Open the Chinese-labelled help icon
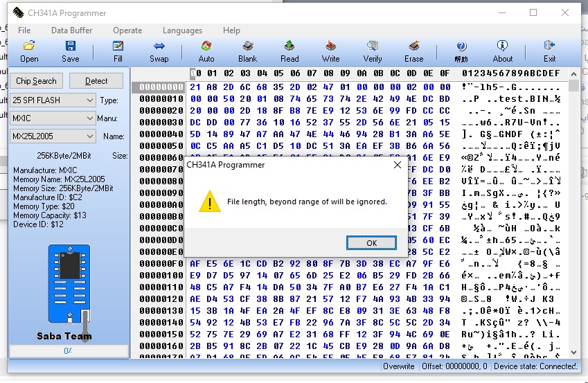 click(x=461, y=52)
